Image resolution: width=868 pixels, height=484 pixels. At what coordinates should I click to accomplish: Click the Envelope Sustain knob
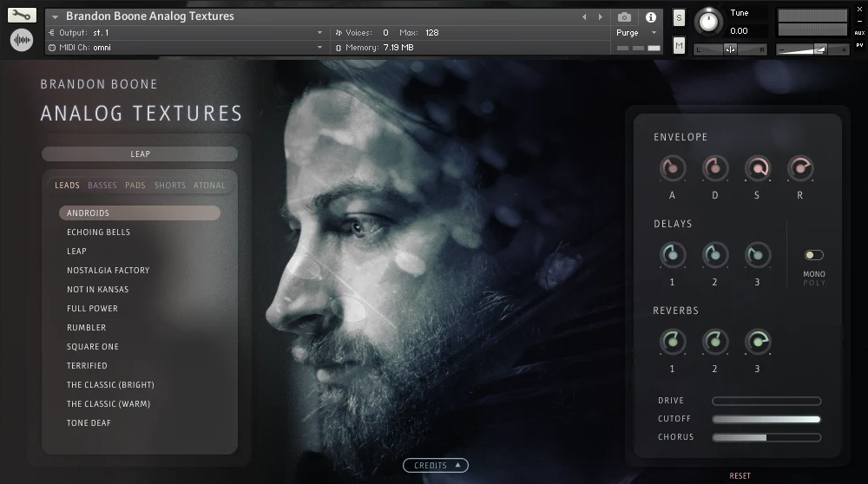pyautogui.click(x=757, y=168)
